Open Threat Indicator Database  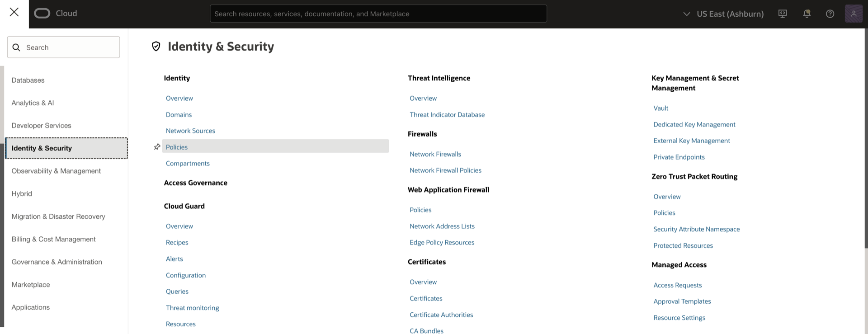(447, 115)
